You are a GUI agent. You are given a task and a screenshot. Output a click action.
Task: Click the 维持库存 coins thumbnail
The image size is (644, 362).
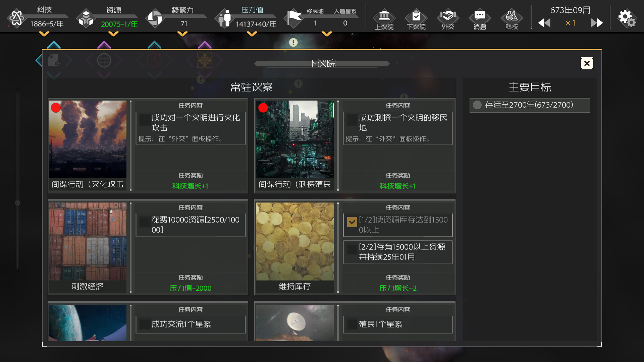[295, 241]
